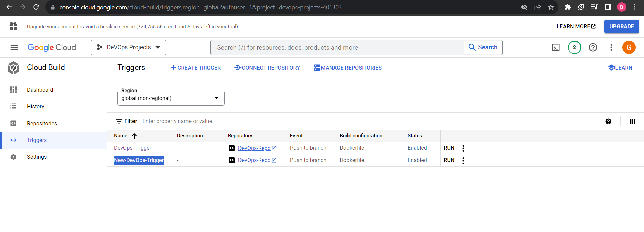Click the gift icon in trial banner
Image resolution: width=644 pixels, height=232 pixels.
click(13, 26)
